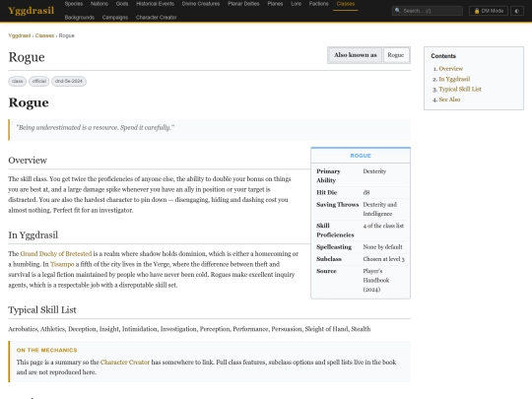Open the Planes nav item
This screenshot has height=399, width=532.
(x=275, y=4)
